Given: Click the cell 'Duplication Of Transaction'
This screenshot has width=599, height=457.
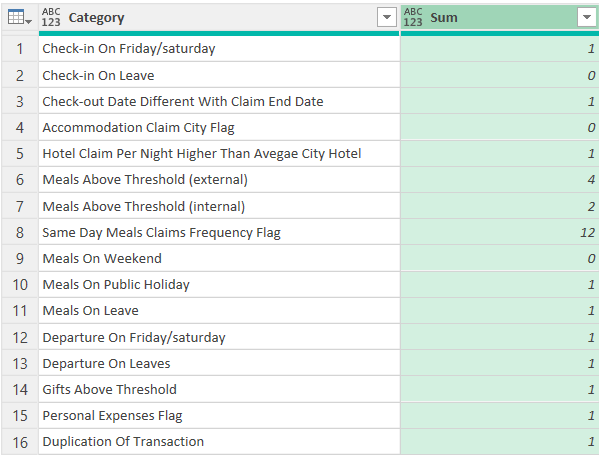Looking at the screenshot, I should tap(219, 442).
